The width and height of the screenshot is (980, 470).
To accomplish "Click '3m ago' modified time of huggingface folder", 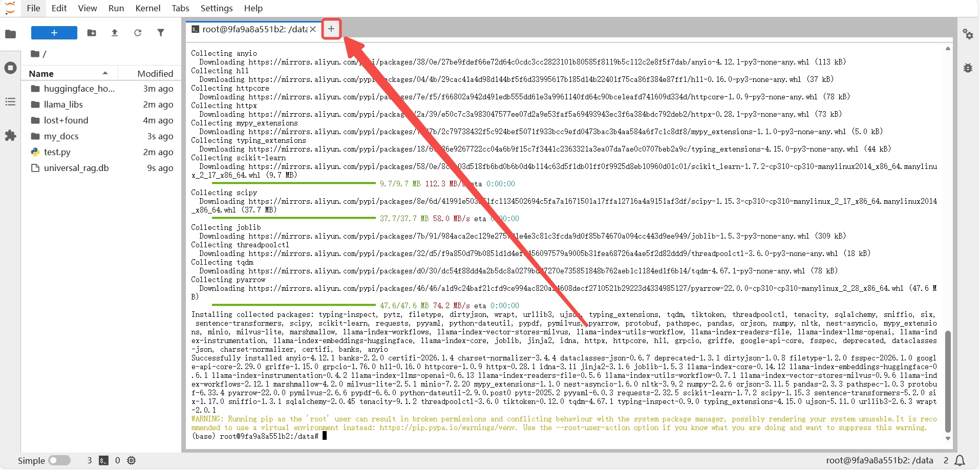I will pos(158,89).
